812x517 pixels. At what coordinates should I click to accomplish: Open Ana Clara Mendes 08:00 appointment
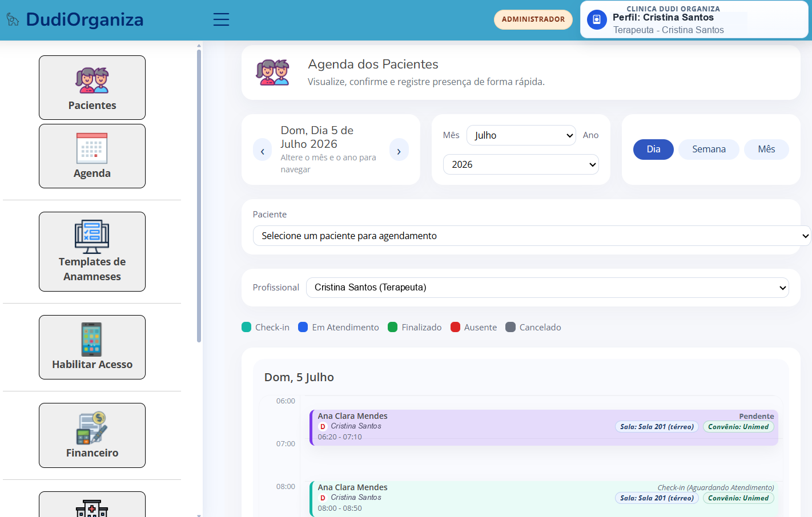click(544, 499)
